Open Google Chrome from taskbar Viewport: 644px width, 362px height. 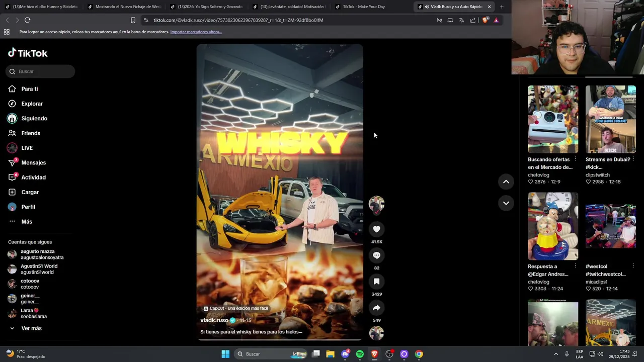(x=419, y=354)
